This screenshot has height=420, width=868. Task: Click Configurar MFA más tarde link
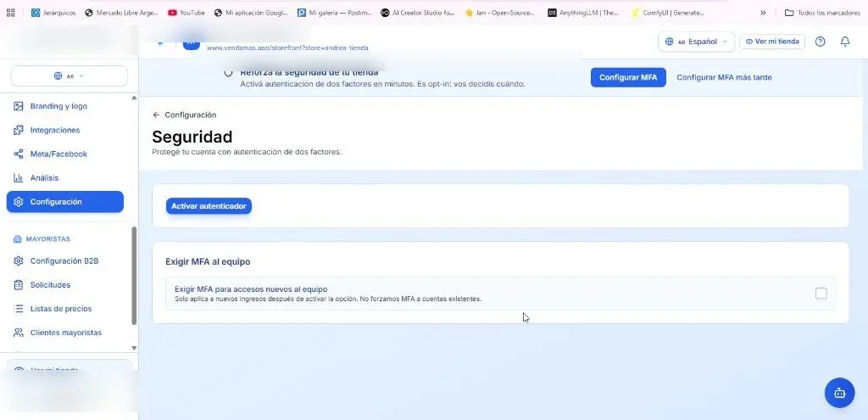click(x=724, y=77)
